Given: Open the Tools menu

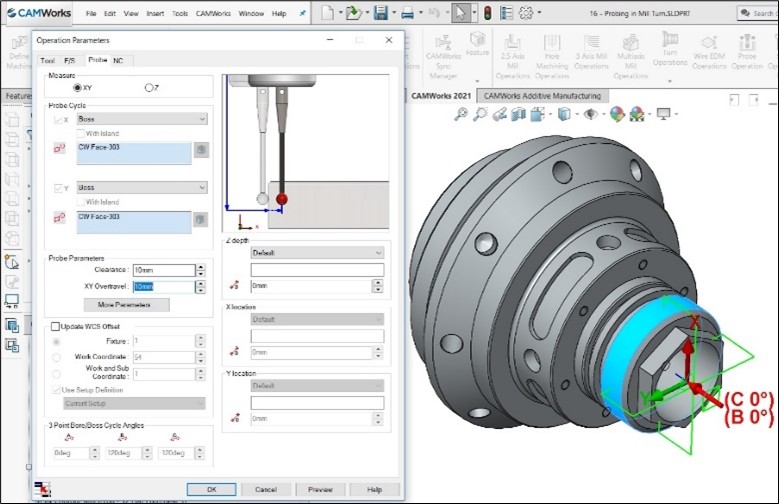Looking at the screenshot, I should click(180, 13).
